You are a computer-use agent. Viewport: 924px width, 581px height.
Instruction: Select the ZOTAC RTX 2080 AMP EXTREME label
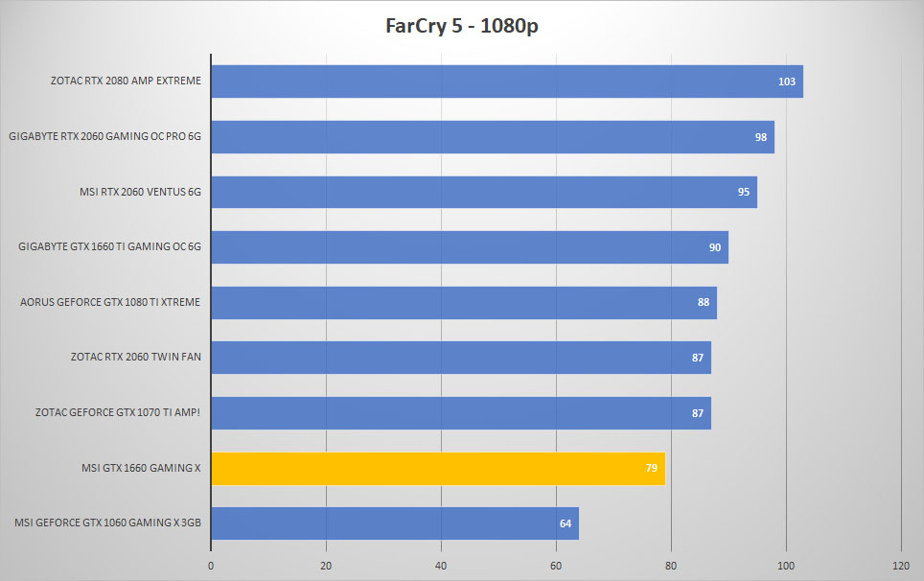click(126, 81)
